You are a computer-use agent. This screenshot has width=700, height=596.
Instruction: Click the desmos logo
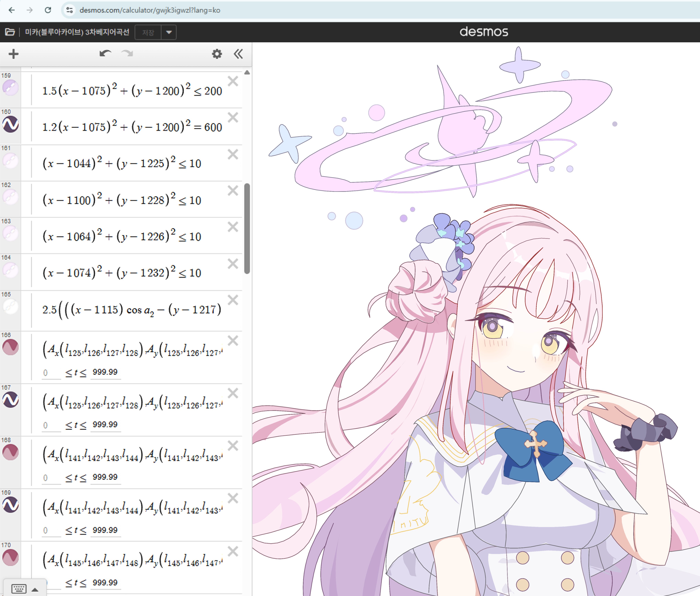[x=484, y=32]
